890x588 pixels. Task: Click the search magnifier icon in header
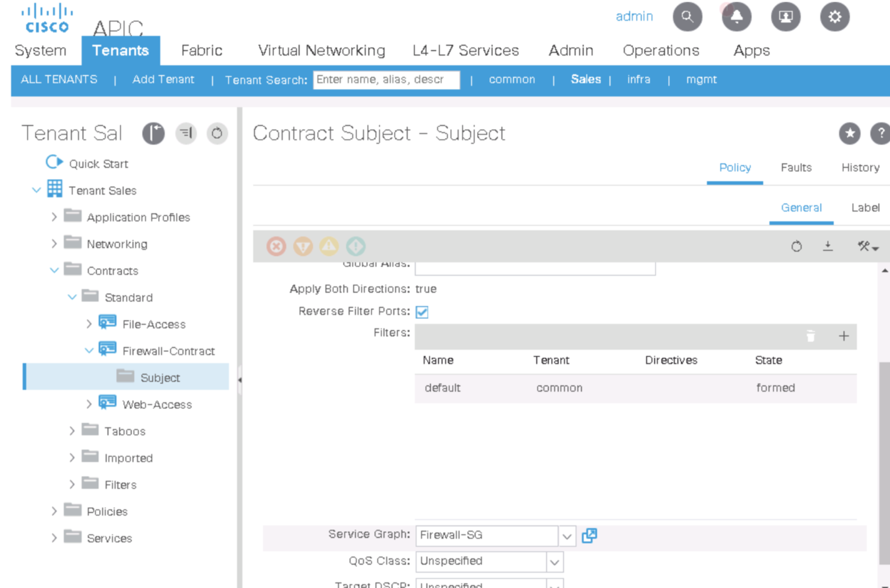[687, 17]
